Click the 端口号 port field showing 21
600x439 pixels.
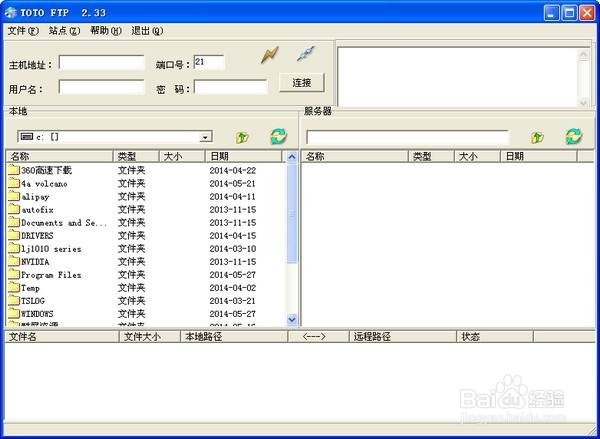pos(209,62)
